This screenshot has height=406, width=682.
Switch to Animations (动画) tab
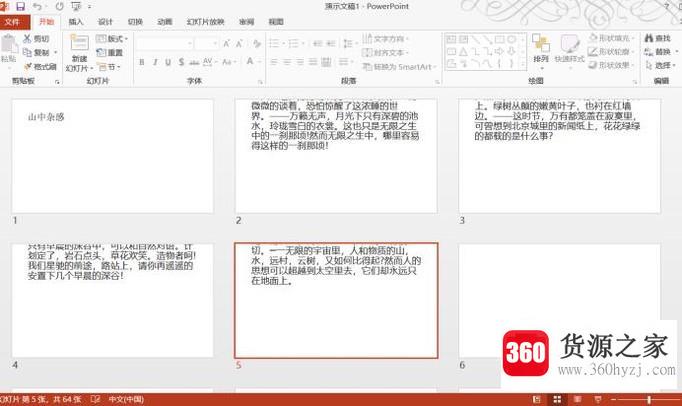(165, 22)
